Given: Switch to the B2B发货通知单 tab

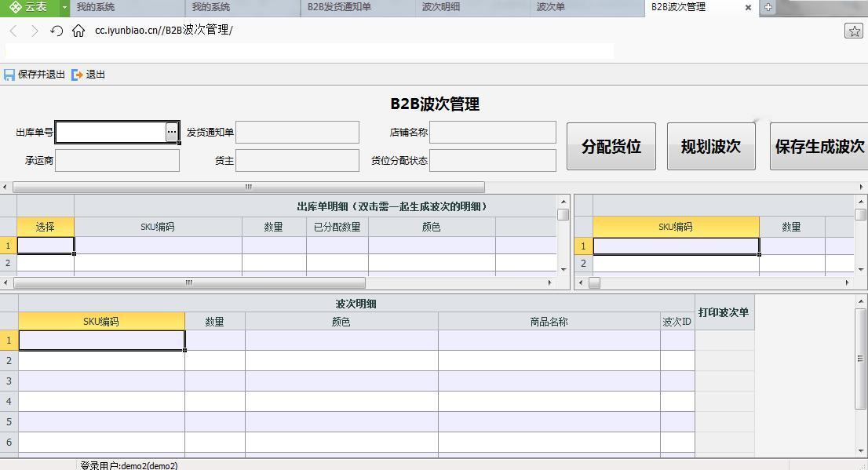Looking at the screenshot, I should (339, 7).
